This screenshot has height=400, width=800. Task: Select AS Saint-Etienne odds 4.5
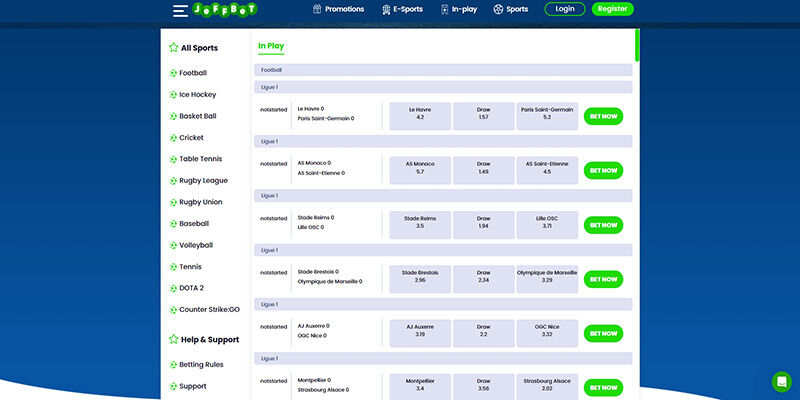547,170
